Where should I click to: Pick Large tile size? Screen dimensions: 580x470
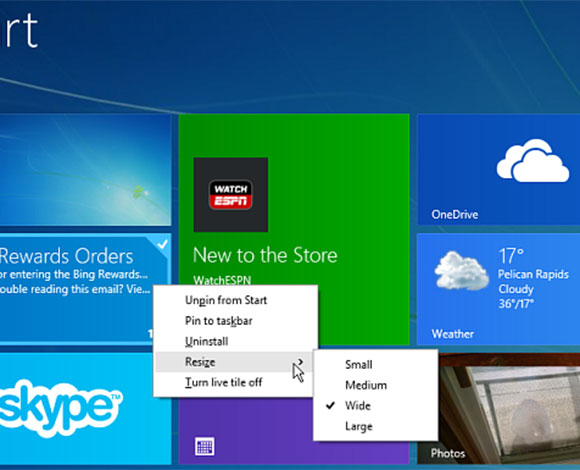coord(375,426)
